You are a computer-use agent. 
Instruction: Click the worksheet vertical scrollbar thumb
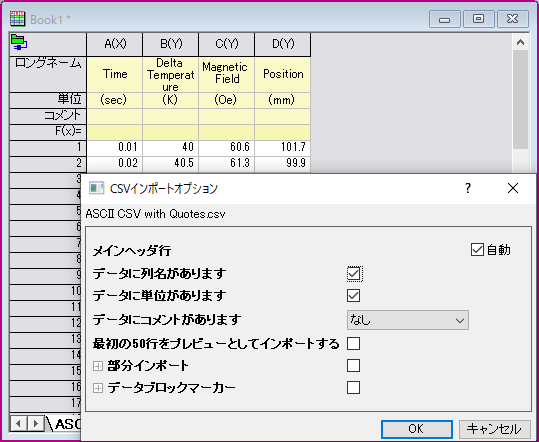coord(520,100)
